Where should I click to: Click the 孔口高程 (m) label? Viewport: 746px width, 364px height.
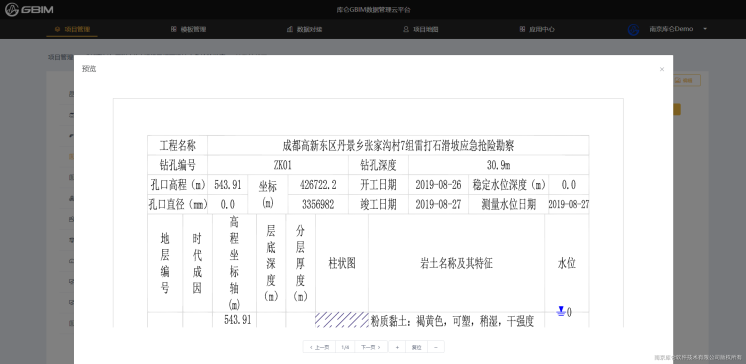177,185
